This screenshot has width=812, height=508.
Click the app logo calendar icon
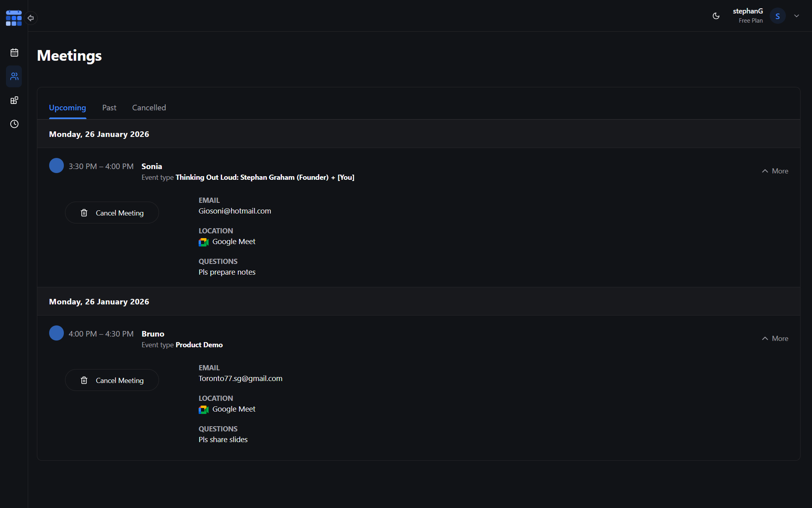(x=13, y=18)
